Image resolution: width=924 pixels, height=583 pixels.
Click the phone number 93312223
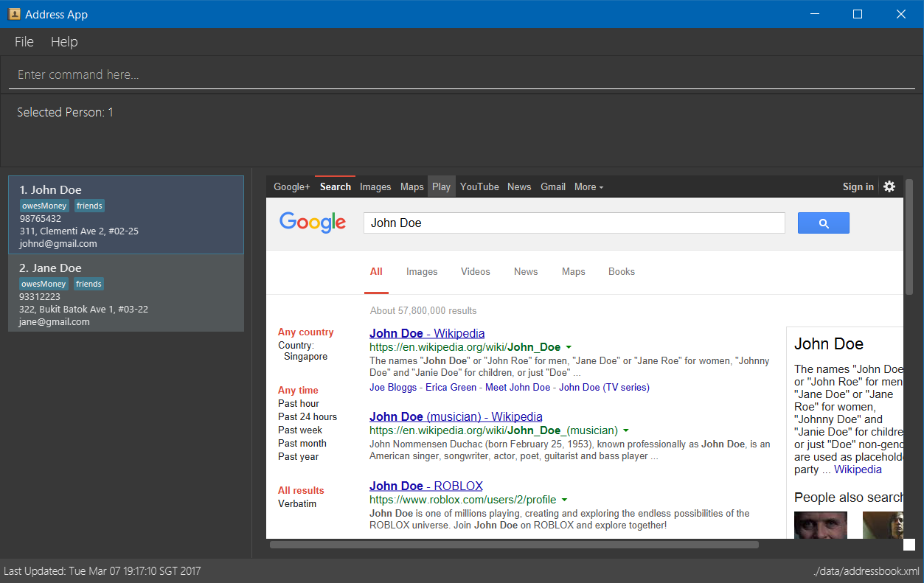40,297
